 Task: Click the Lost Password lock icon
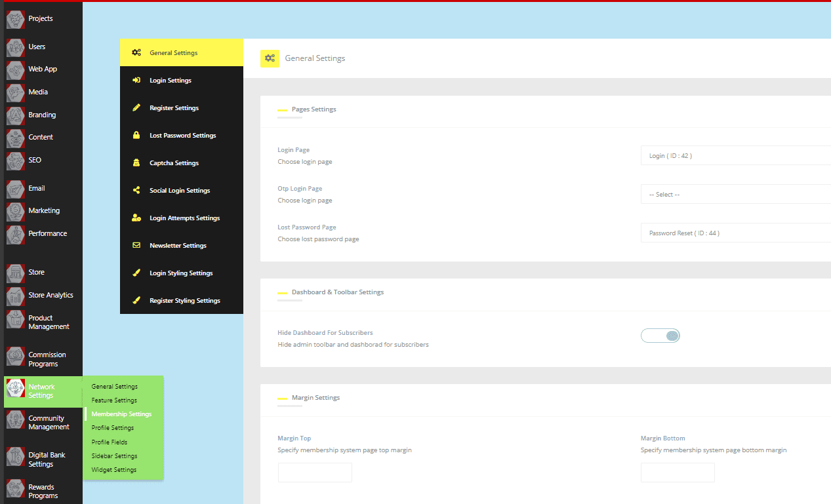coord(136,136)
